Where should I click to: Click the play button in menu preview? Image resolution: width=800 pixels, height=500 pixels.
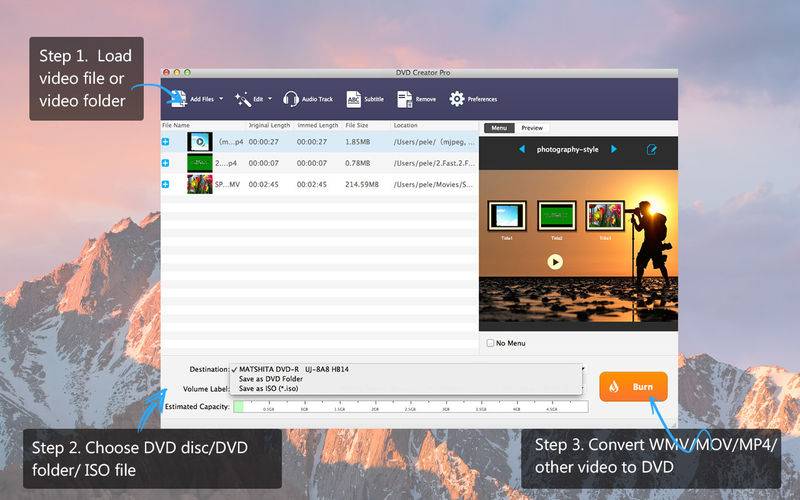coord(555,262)
